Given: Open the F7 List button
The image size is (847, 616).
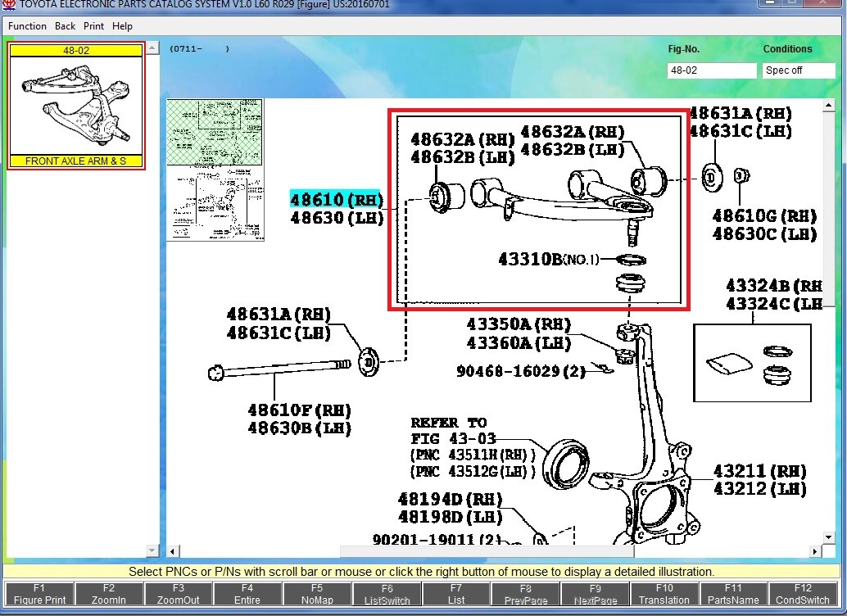Looking at the screenshot, I should click(456, 594).
